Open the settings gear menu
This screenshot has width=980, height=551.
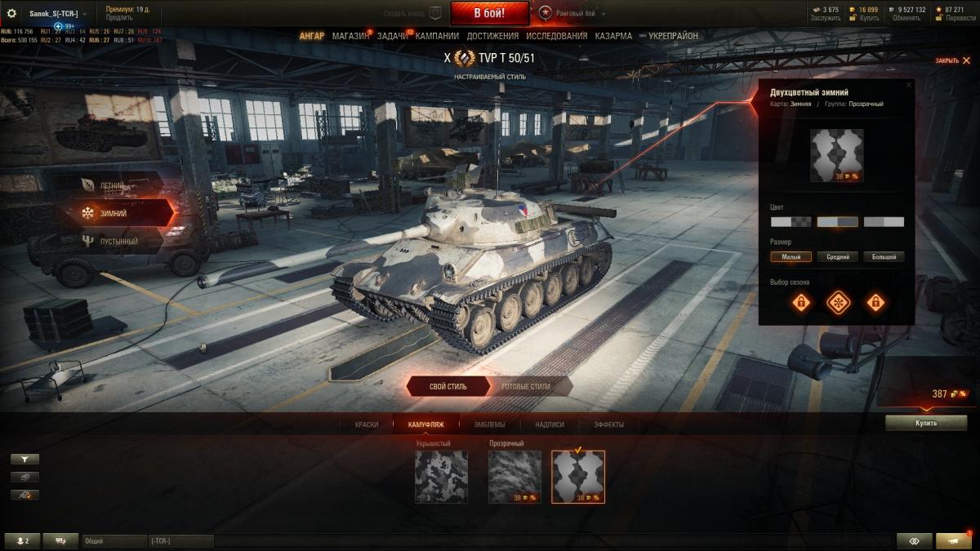tap(11, 13)
